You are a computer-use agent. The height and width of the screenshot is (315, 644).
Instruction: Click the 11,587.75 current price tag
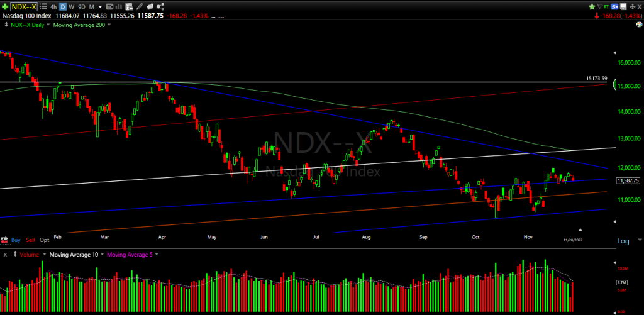628,180
